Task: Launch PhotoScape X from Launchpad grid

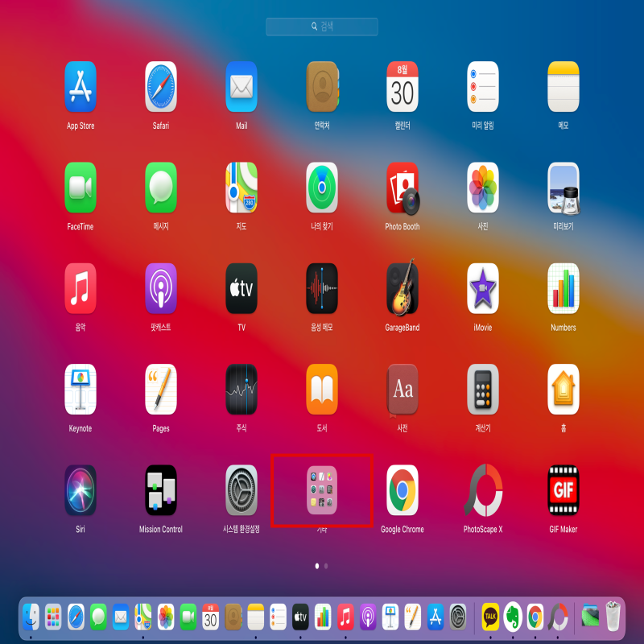Action: click(x=483, y=490)
